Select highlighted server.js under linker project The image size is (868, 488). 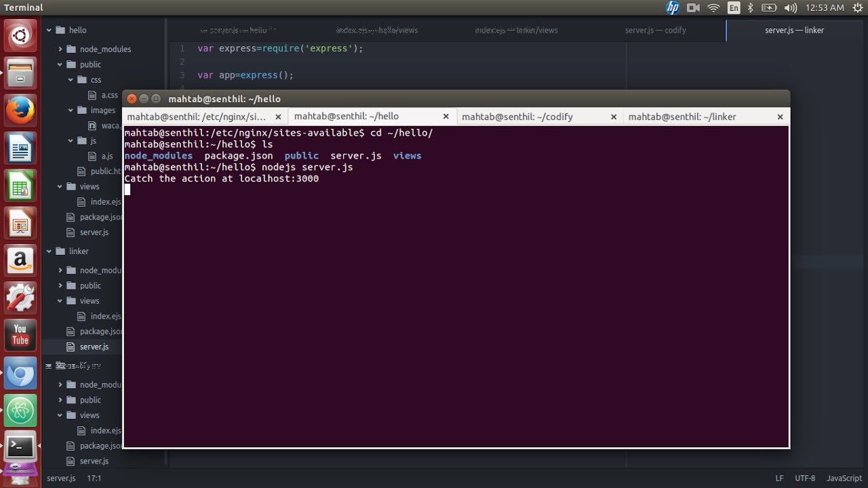click(x=94, y=347)
